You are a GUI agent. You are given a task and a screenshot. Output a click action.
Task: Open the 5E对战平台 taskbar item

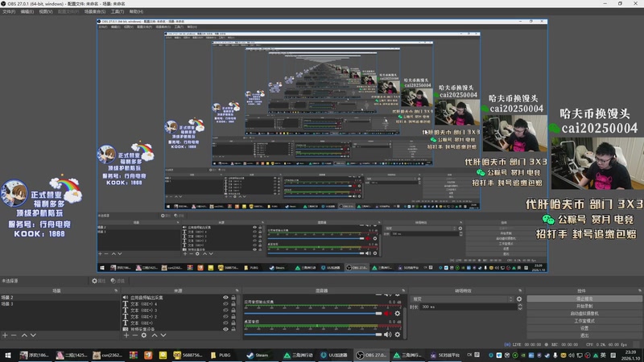445,356
